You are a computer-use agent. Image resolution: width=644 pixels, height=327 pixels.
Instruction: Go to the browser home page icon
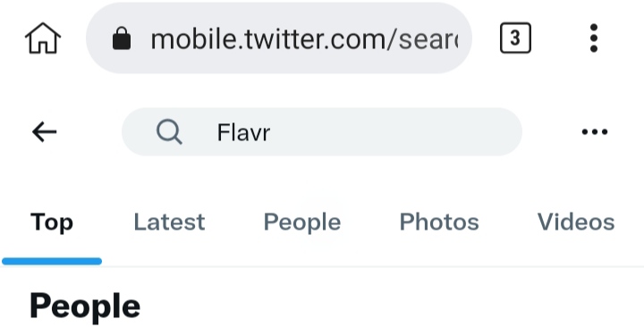point(43,38)
